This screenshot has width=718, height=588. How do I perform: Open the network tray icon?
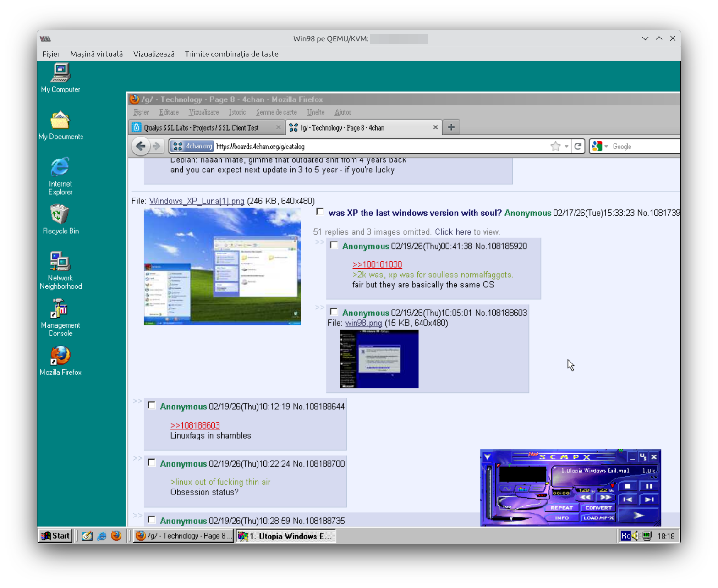tap(647, 536)
